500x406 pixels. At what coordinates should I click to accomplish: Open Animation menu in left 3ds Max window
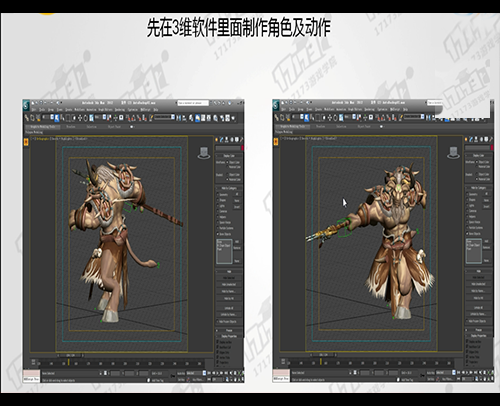click(x=91, y=110)
